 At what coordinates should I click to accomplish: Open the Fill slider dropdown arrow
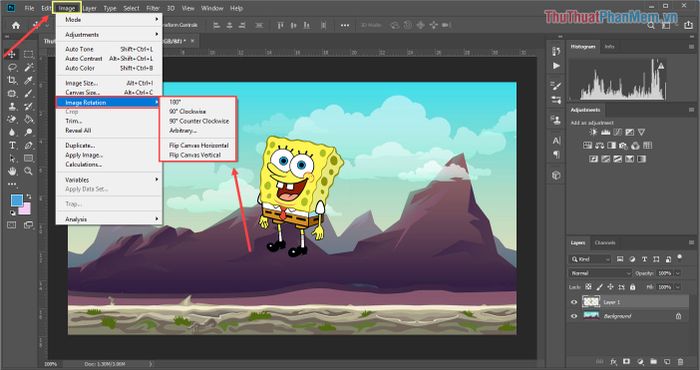pyautogui.click(x=678, y=287)
